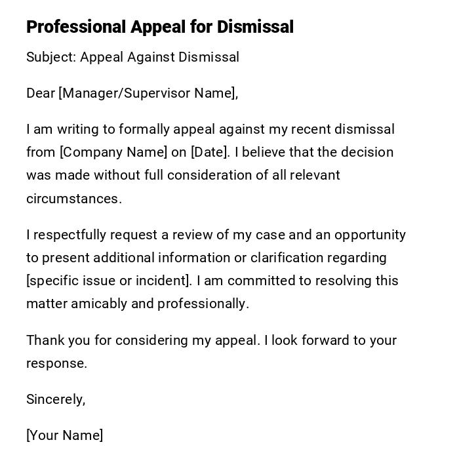Click the word "Dear" in the salutation

[40, 93]
